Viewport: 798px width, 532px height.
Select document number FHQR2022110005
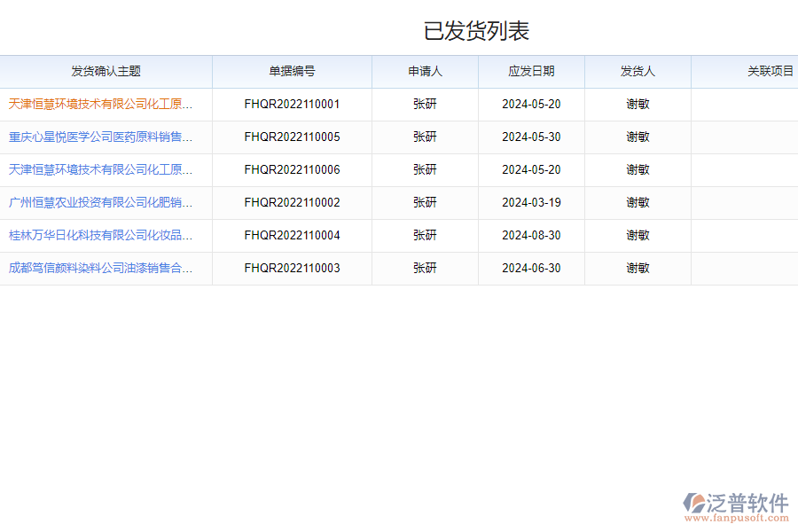tap(292, 137)
